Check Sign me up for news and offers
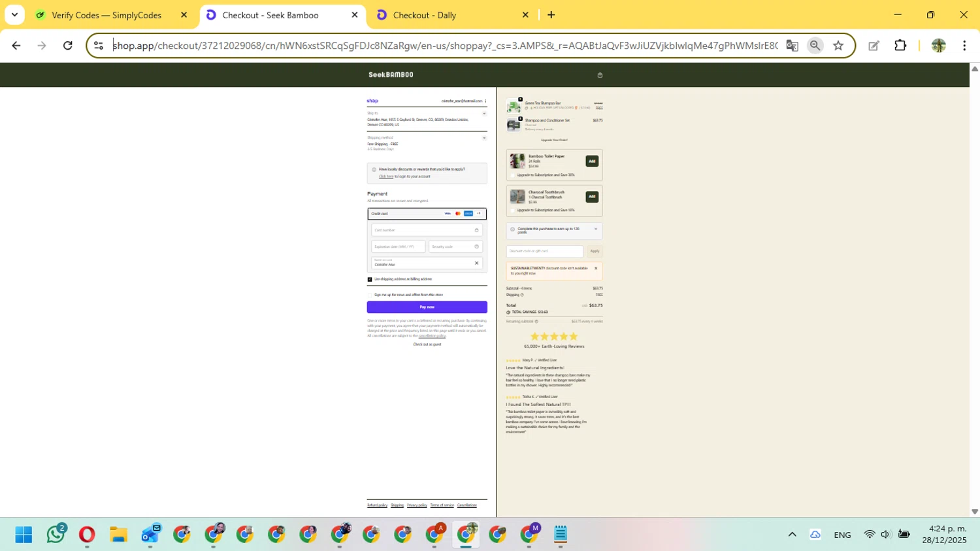 point(370,295)
